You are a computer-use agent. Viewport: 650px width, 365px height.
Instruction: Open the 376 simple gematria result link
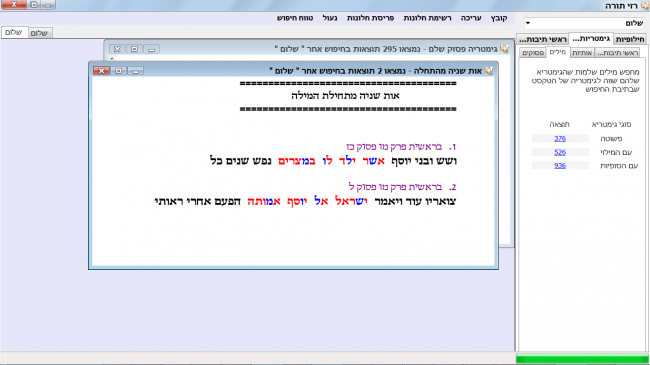[560, 139]
